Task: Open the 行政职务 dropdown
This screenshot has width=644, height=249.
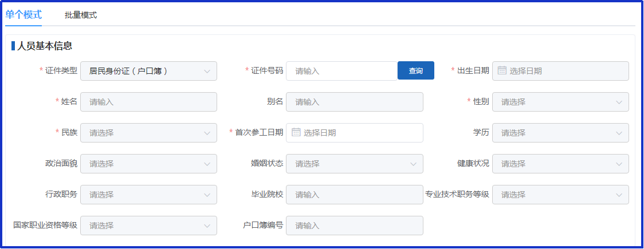Action: pyautogui.click(x=148, y=195)
